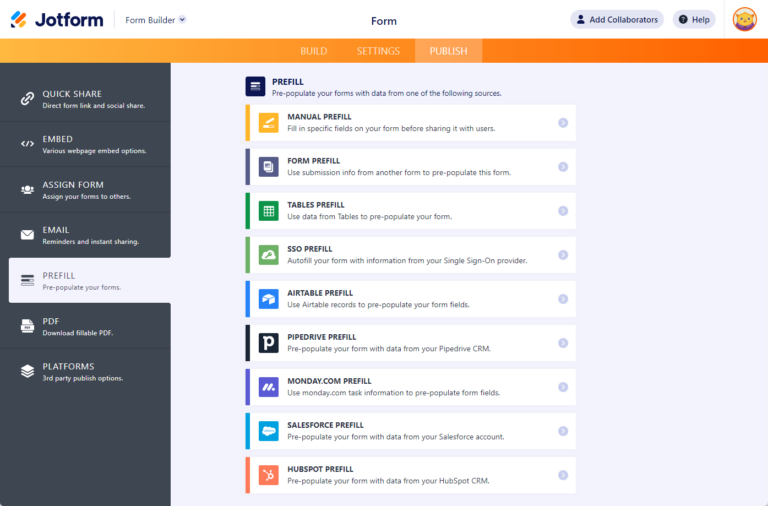Click the Jotform logo
Screen dimensions: 768x506
point(54,20)
